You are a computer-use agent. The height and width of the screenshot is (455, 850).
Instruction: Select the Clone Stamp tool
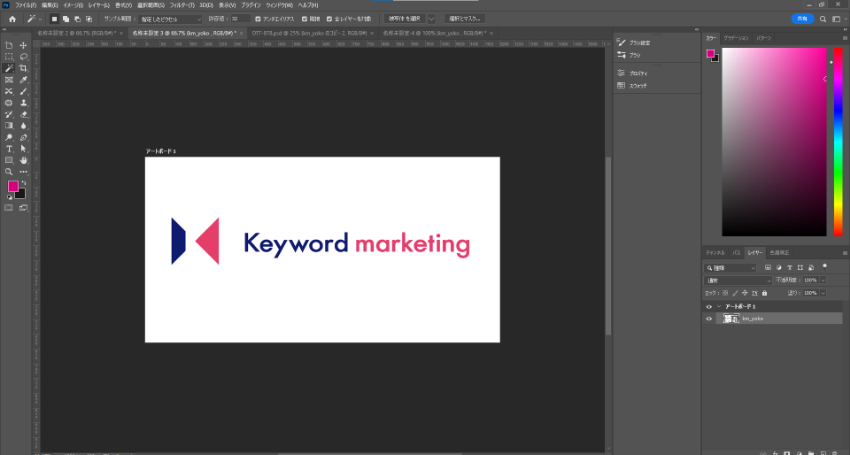[x=23, y=102]
